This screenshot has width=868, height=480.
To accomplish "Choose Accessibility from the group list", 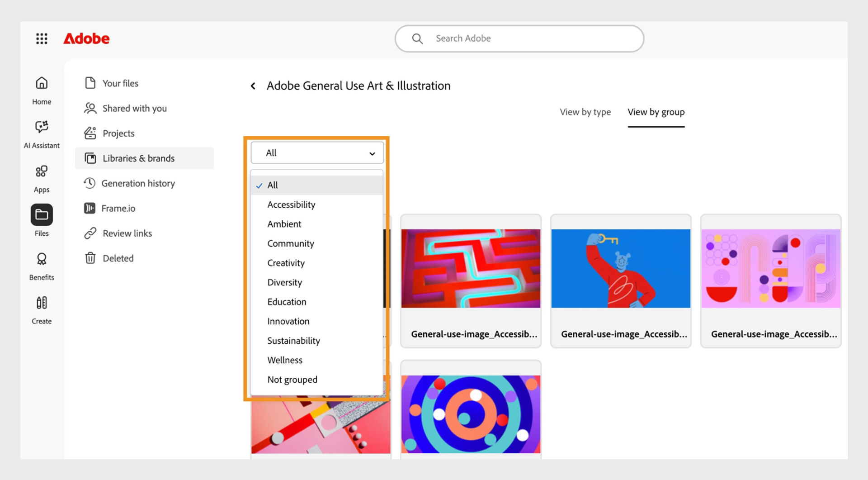I will pyautogui.click(x=317, y=204).
